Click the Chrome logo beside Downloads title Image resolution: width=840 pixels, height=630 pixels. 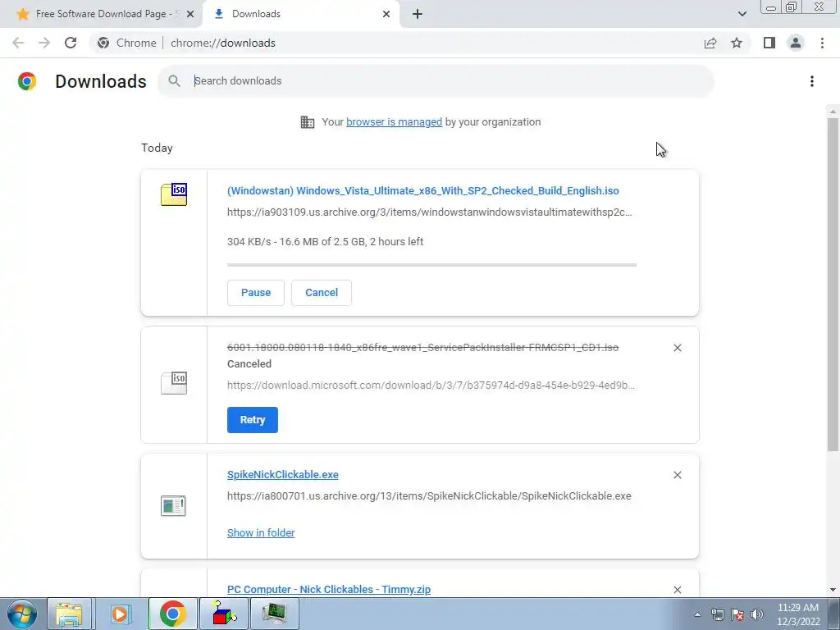click(27, 81)
